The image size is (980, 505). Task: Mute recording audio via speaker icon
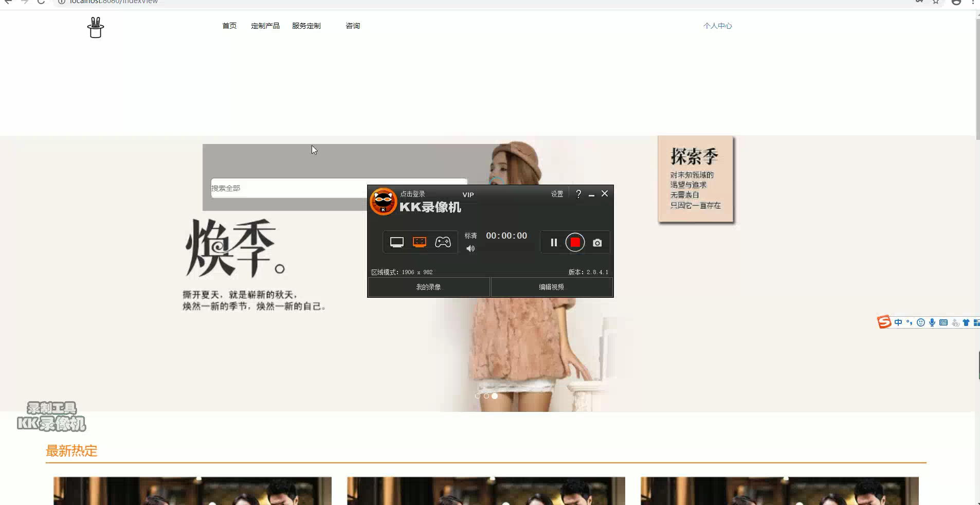tap(469, 249)
